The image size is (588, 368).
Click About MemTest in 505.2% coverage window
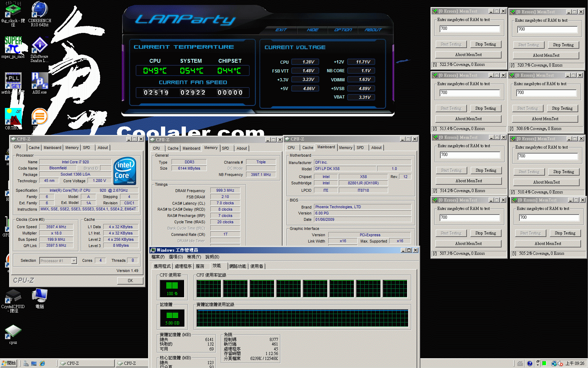[548, 244]
